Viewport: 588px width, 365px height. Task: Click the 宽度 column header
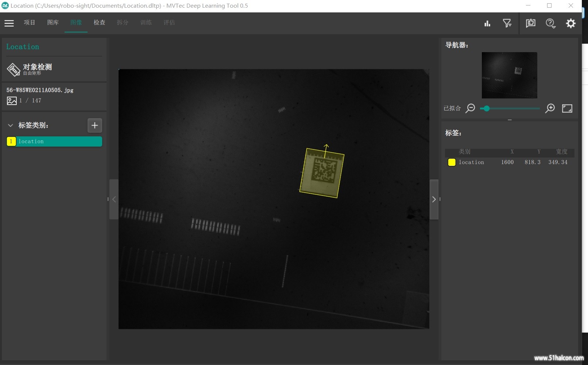click(561, 152)
